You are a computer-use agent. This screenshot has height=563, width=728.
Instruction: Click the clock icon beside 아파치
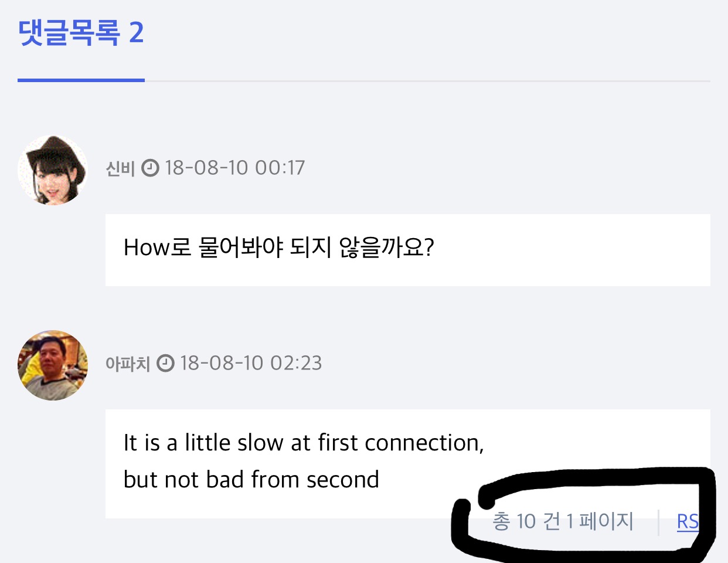click(166, 364)
